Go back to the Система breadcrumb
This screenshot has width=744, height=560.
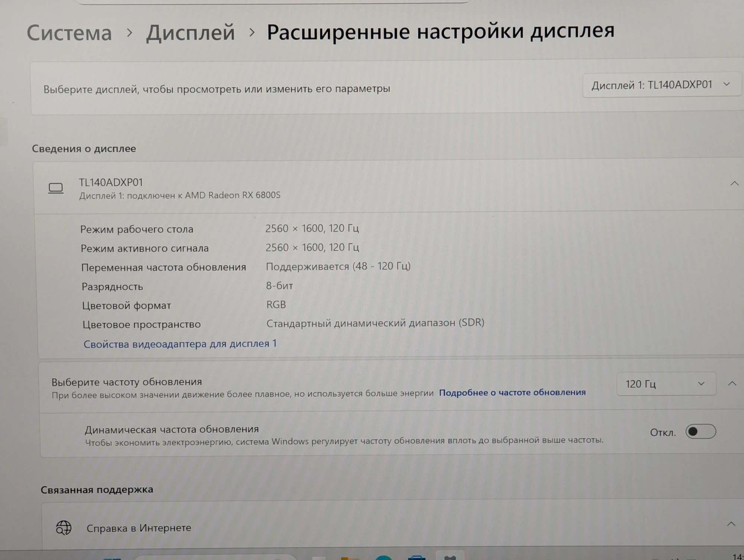[69, 33]
